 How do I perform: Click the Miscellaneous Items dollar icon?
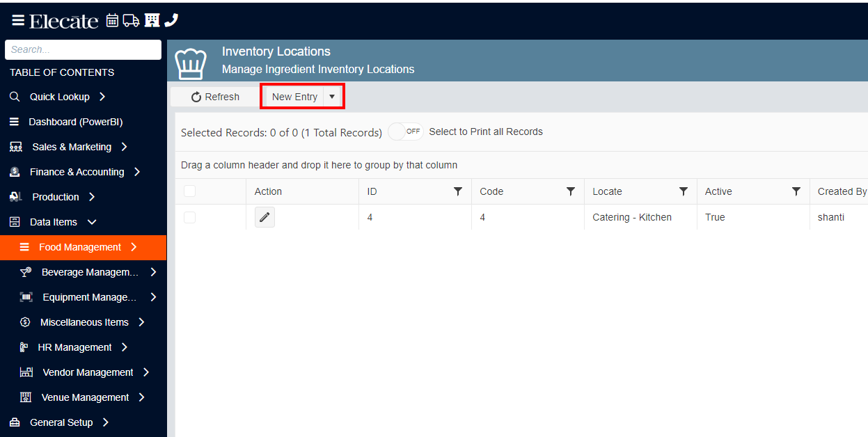tap(25, 322)
